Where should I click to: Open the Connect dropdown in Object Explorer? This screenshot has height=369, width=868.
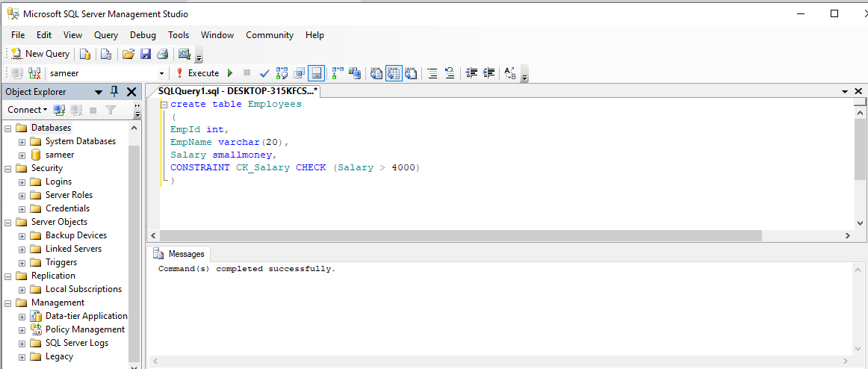coord(27,110)
